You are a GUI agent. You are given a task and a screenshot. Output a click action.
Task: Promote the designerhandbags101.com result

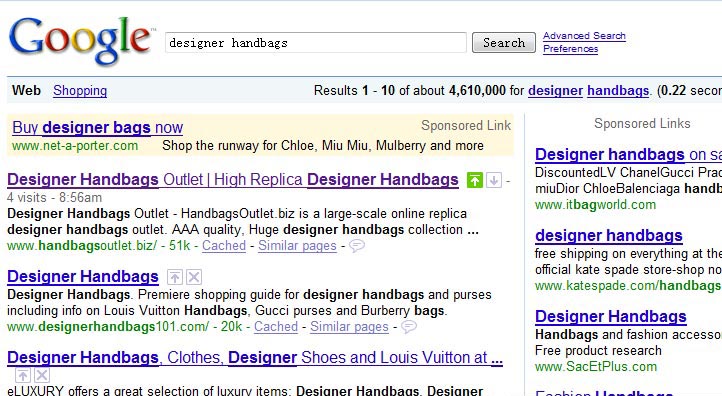coord(175,277)
